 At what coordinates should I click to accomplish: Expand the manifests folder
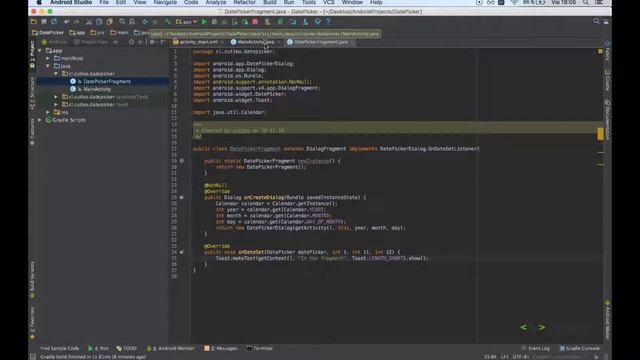(48, 58)
